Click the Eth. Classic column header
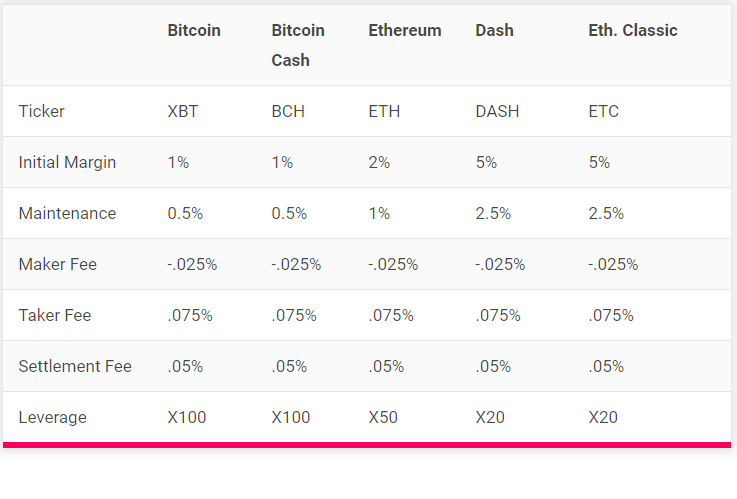The height and width of the screenshot is (499, 737). point(633,31)
